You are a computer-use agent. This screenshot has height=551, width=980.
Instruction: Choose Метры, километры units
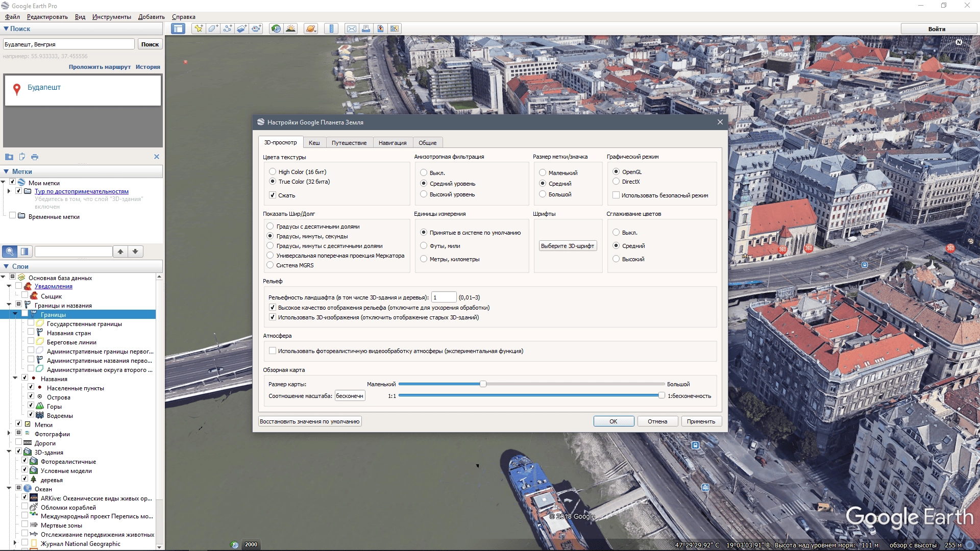click(x=424, y=259)
